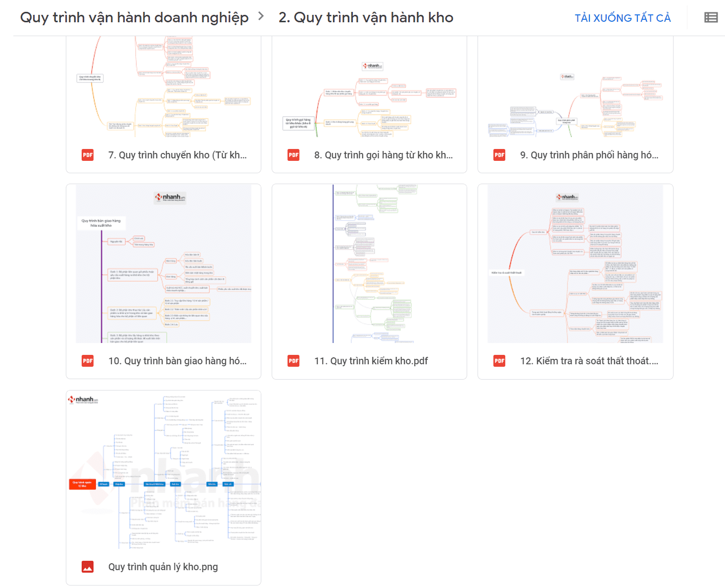Viewport: 725px width, 588px height.
Task: Click PDF icon for 8. Quy trình gọi hàng
Action: (293, 155)
